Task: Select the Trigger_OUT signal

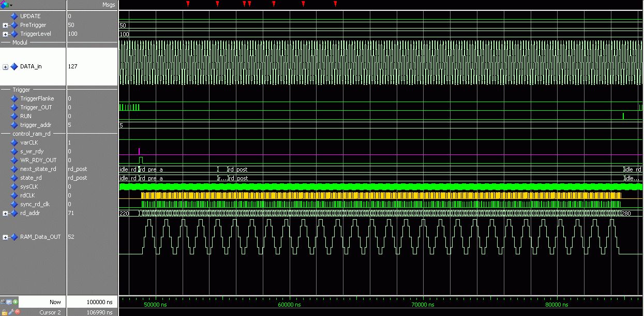Action: click(36, 107)
